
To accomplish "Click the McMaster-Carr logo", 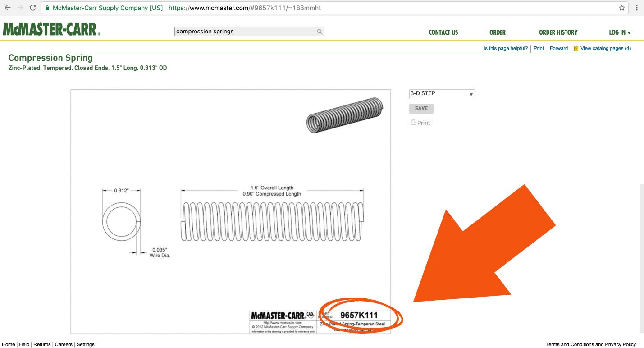I will [x=51, y=29].
